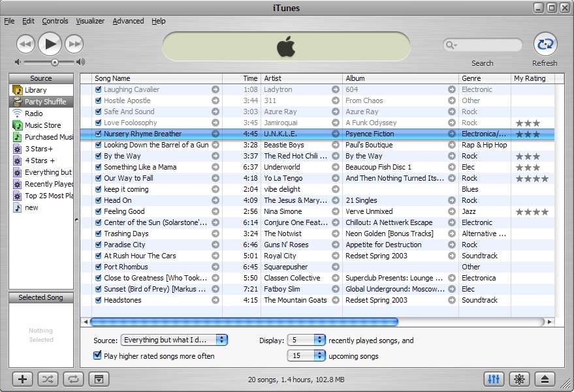
Task: Go back to the previous track
Action: [x=25, y=44]
